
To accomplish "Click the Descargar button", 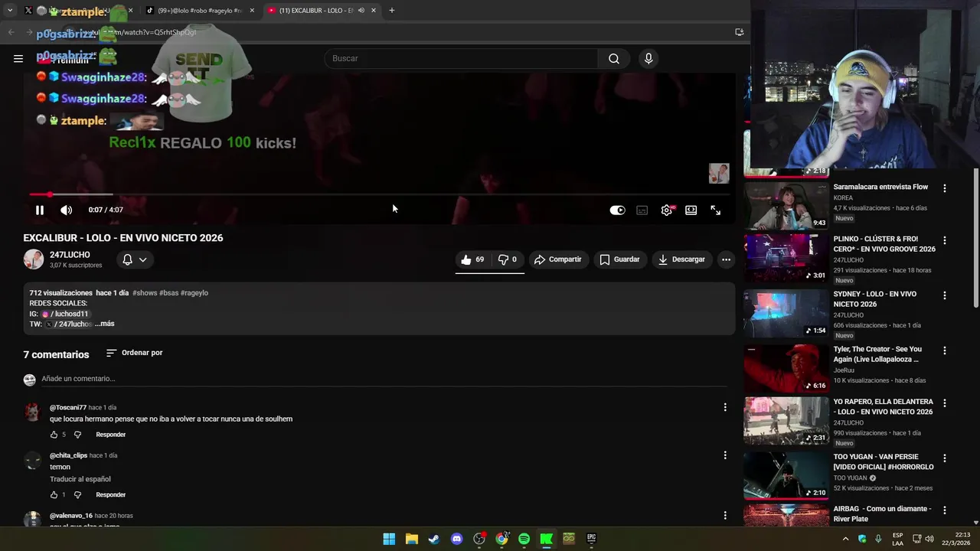I will [x=681, y=259].
